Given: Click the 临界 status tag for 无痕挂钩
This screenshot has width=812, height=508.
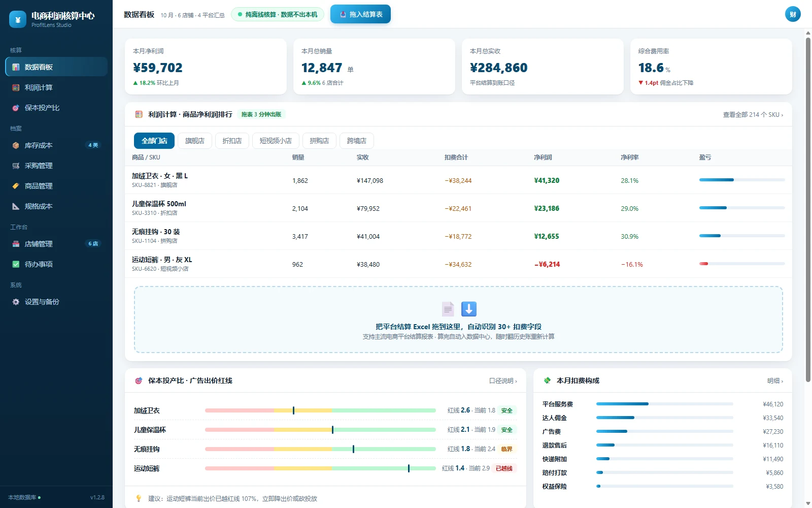Looking at the screenshot, I should [506, 449].
